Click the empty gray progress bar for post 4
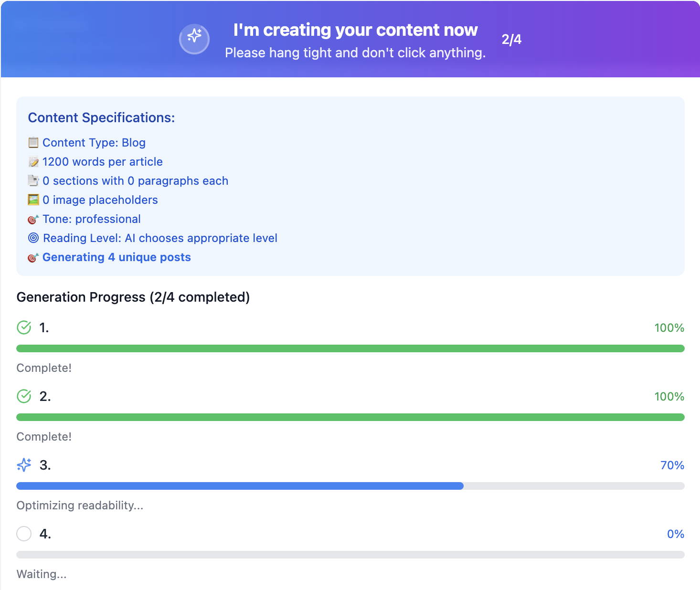700x590 pixels. [350, 555]
